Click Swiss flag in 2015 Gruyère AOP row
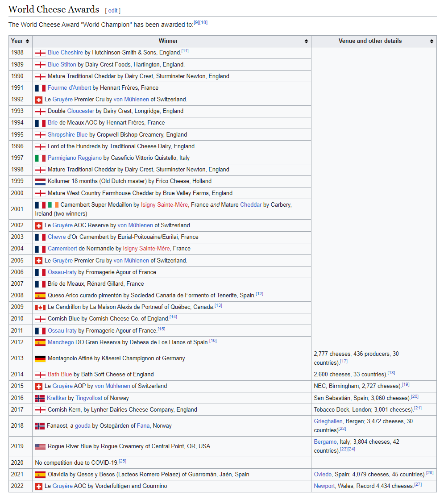The image size is (448, 500). point(38,387)
